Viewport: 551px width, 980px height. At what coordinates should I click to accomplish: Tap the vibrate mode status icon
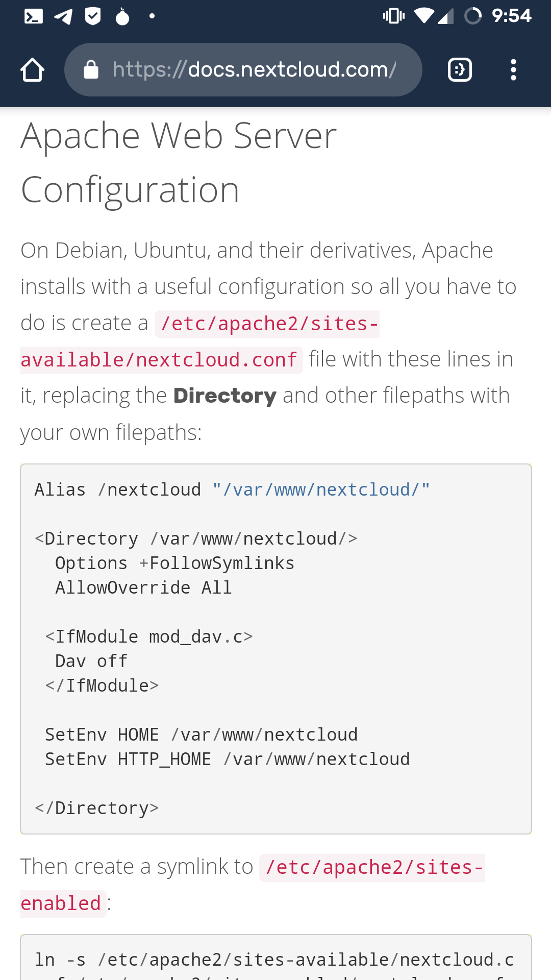393,16
